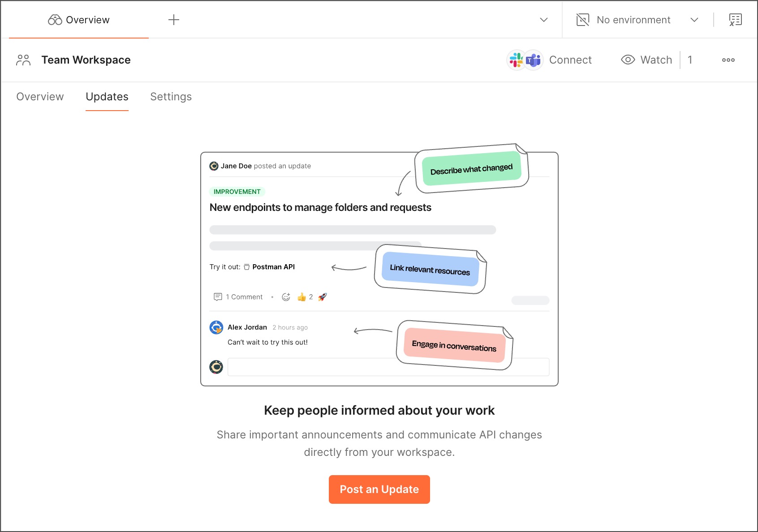758x532 pixels.
Task: Click the Team Workspace title
Action: (86, 60)
